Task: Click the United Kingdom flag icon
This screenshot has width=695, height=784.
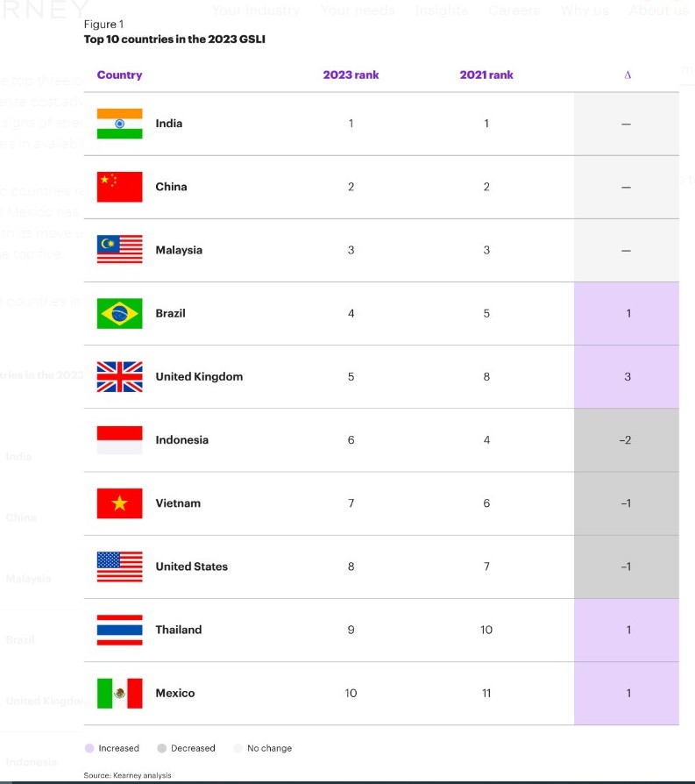Action: pos(119,376)
